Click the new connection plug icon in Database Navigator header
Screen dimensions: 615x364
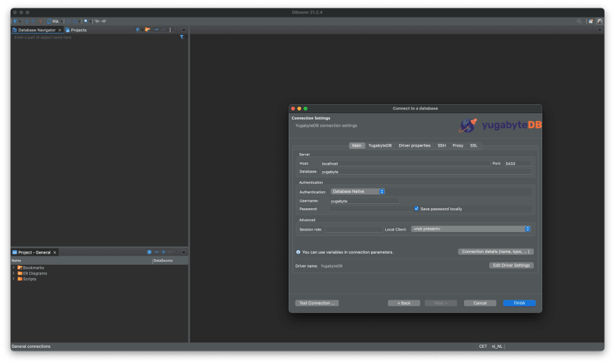138,30
